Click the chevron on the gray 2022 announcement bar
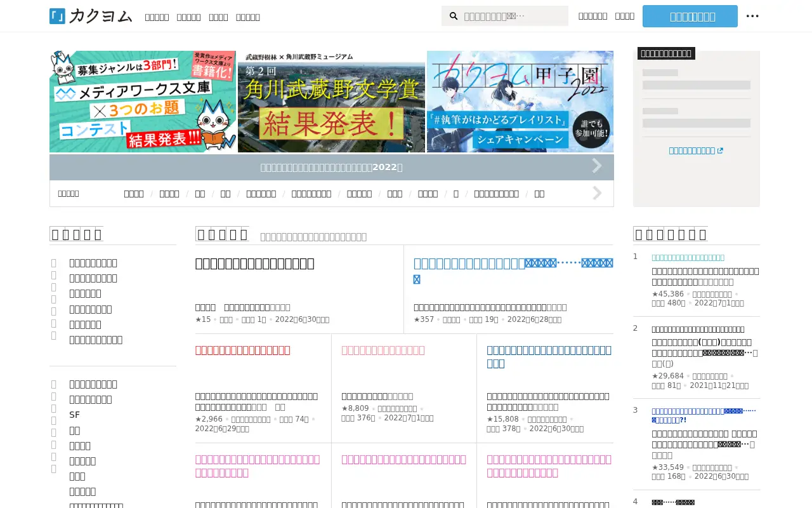 coord(597,166)
